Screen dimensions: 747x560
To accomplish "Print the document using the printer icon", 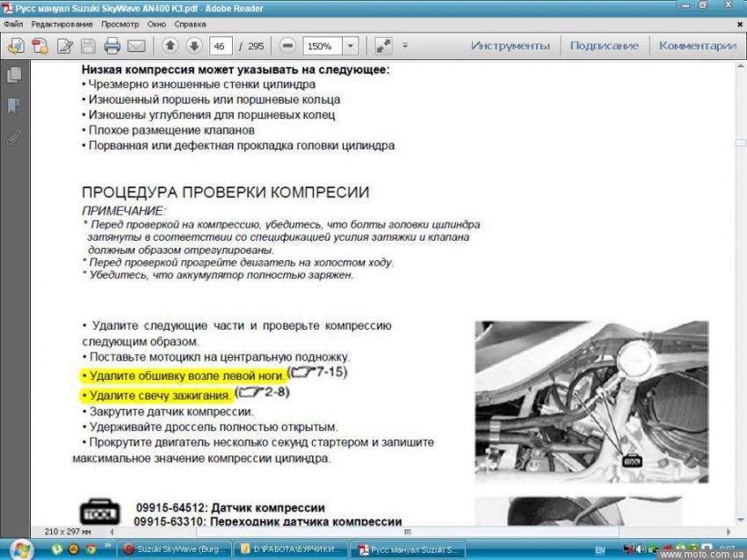I will (x=112, y=47).
